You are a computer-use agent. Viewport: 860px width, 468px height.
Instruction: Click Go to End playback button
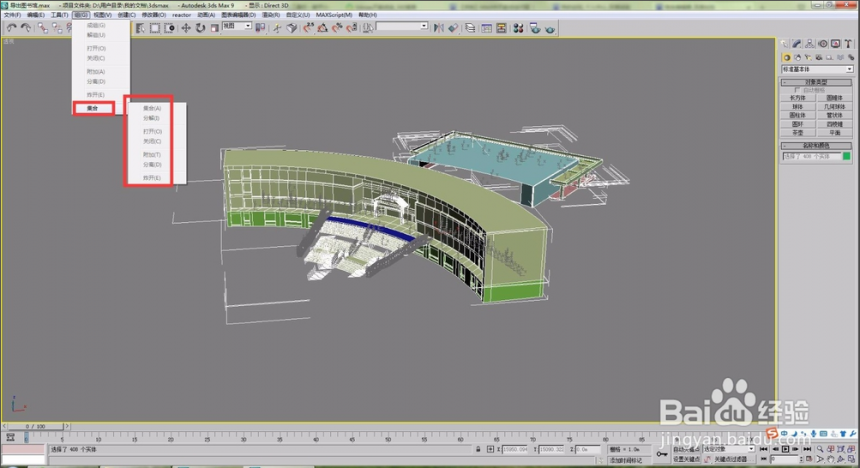coord(807,449)
